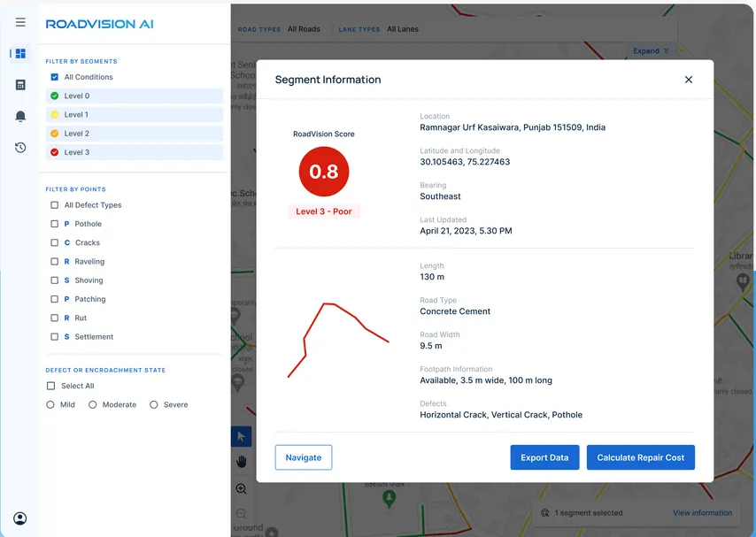The height and width of the screenshot is (537, 756).
Task: Click the Navigate button
Action: coord(304,457)
